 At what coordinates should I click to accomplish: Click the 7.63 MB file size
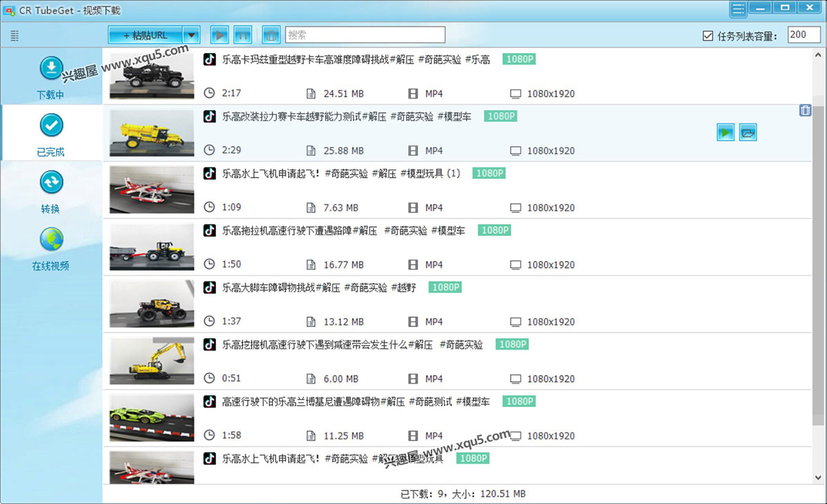(x=340, y=208)
